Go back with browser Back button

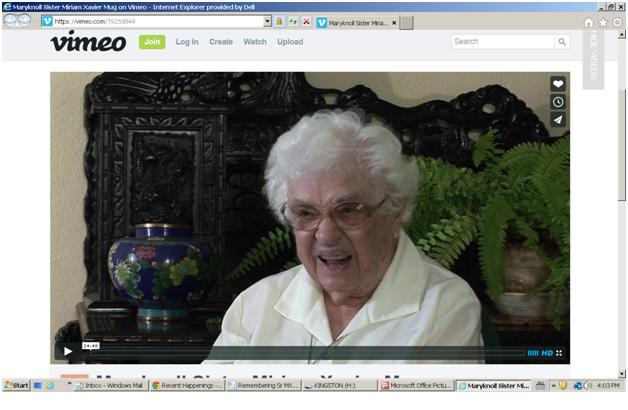click(10, 21)
